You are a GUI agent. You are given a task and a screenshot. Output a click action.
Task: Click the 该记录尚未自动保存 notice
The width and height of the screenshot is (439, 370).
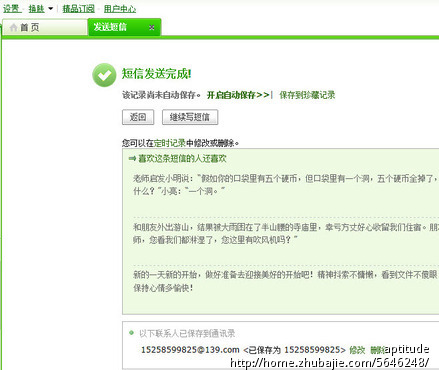pyautogui.click(x=161, y=95)
